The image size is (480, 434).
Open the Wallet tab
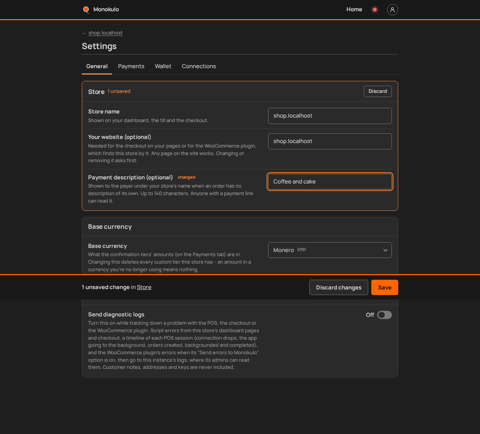[163, 66]
